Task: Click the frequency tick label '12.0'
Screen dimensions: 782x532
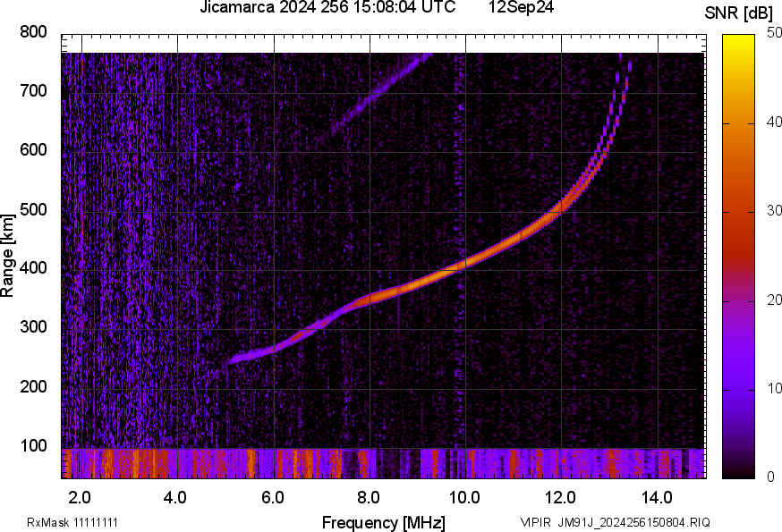Action: [561, 498]
